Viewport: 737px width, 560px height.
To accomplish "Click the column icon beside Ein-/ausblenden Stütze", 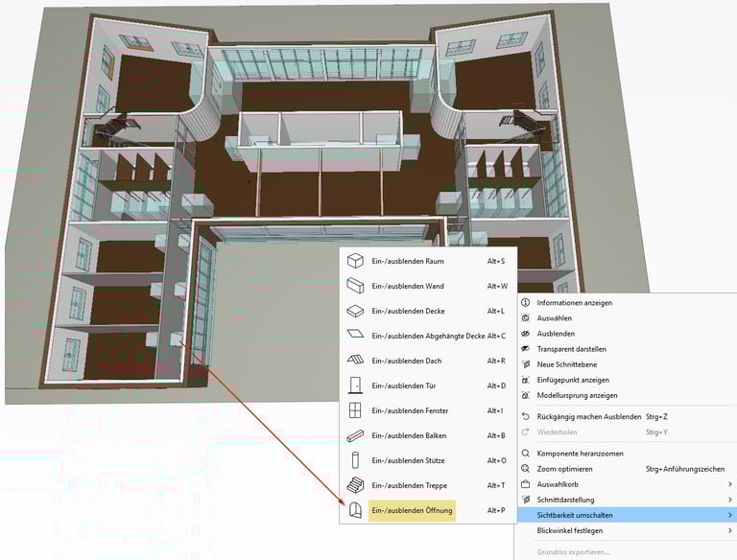I will [355, 460].
